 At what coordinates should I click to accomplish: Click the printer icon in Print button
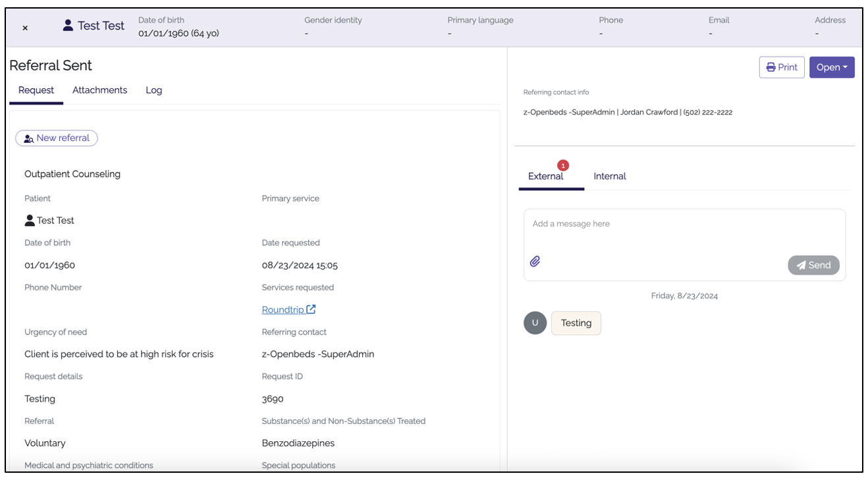pyautogui.click(x=771, y=67)
